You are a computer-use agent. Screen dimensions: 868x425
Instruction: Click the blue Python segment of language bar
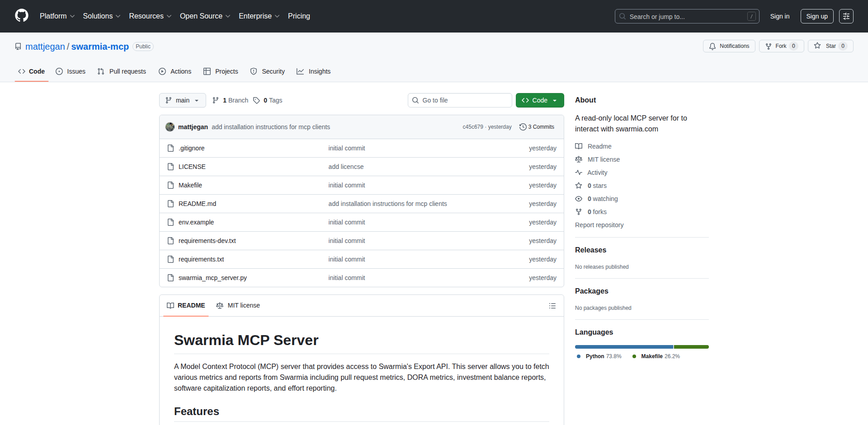tap(624, 347)
